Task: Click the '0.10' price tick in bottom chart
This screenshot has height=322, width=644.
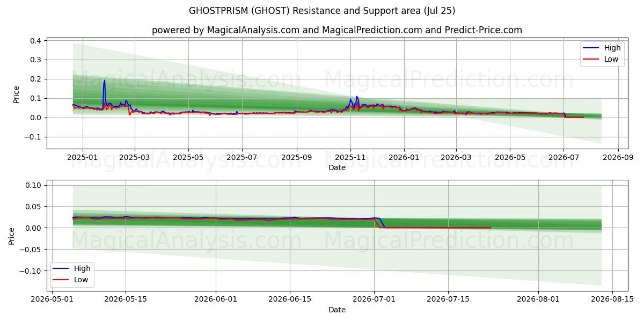Action: (34, 185)
